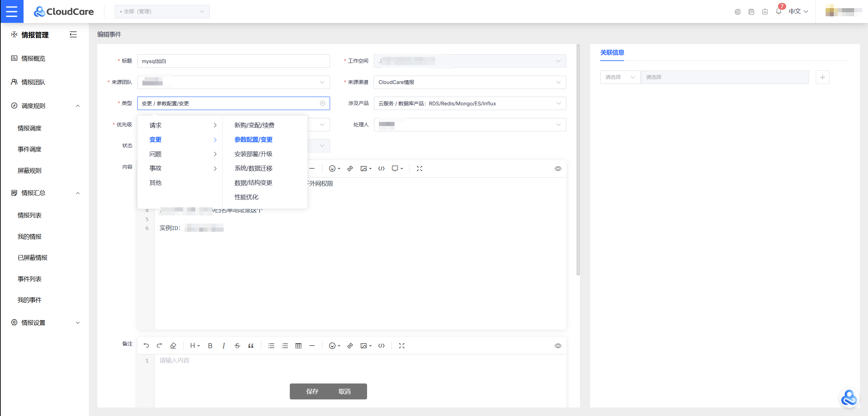
Task: Insert code block in 备注 editor
Action: tap(381, 346)
